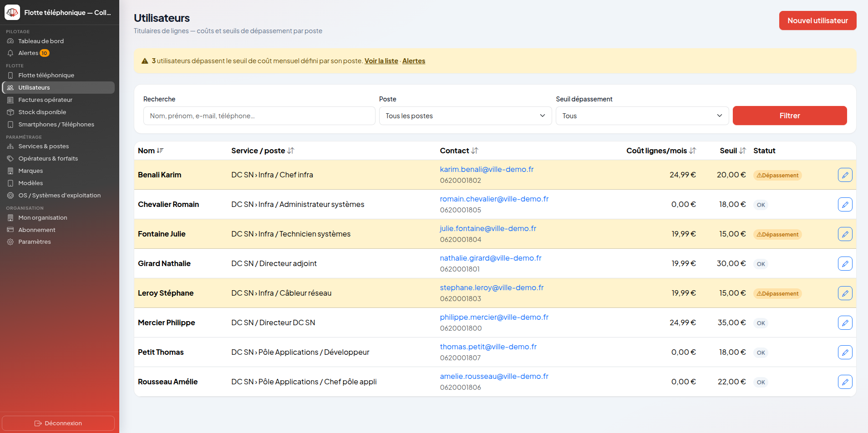Viewport: 868px width, 433px height.
Task: Open email link philippe.mercier@ville-demo.fr
Action: (x=494, y=317)
